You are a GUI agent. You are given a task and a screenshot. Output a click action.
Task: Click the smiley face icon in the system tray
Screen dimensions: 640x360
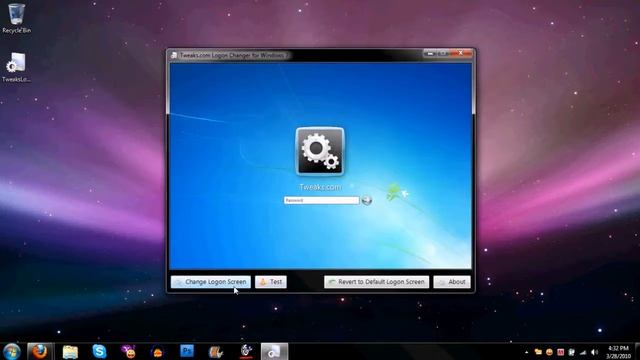pos(549,352)
